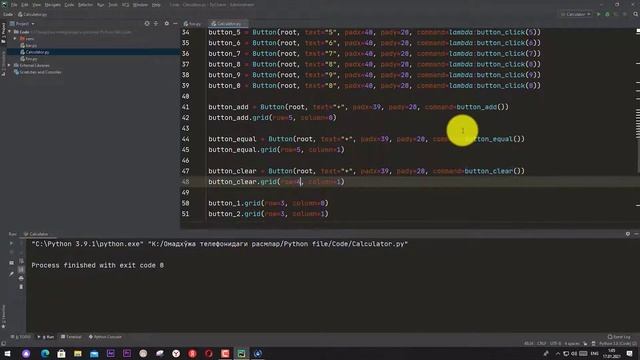Open the notifications center icon

point(630,353)
